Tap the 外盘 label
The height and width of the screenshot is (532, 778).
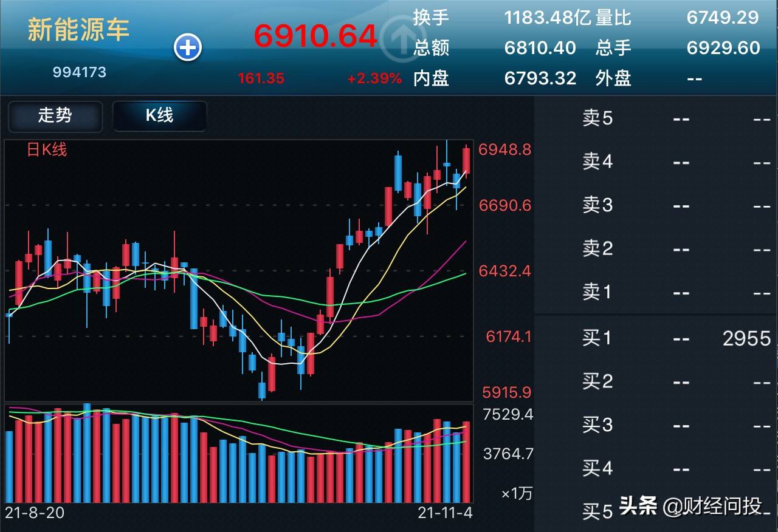(x=613, y=78)
